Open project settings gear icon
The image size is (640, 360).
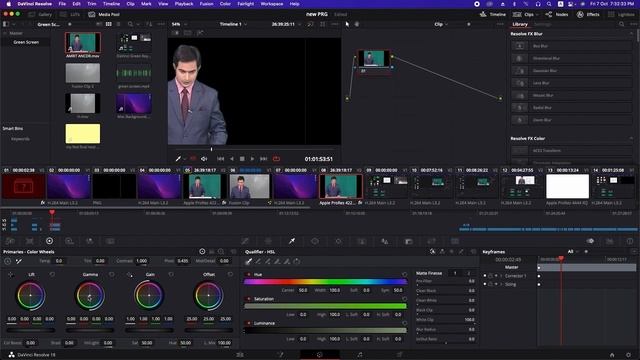pyautogui.click(x=629, y=355)
